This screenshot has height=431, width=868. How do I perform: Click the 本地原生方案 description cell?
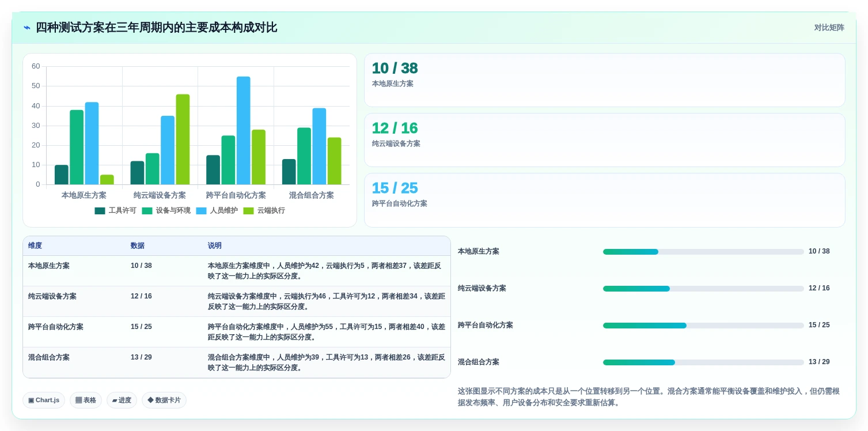point(325,271)
